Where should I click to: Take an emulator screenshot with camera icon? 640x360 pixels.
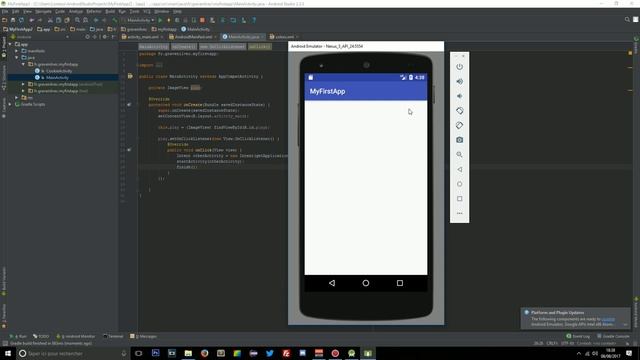(460, 140)
